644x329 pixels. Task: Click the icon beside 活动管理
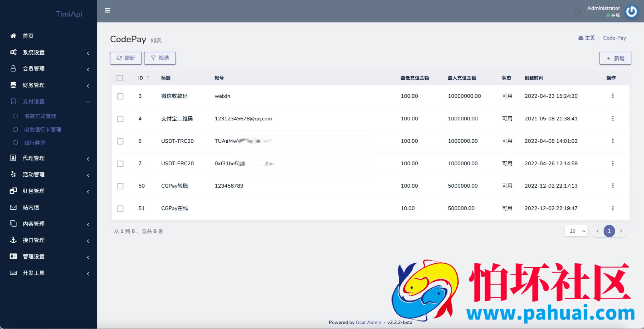point(13,174)
